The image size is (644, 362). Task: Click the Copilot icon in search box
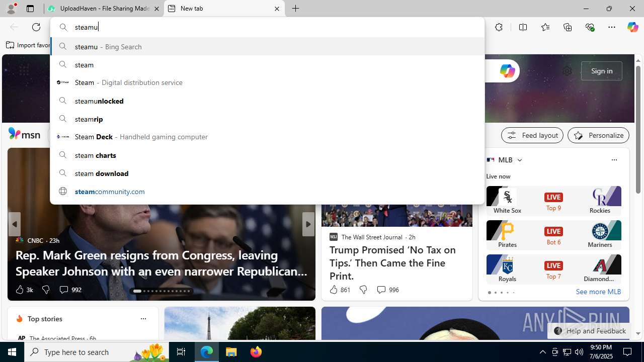507,71
